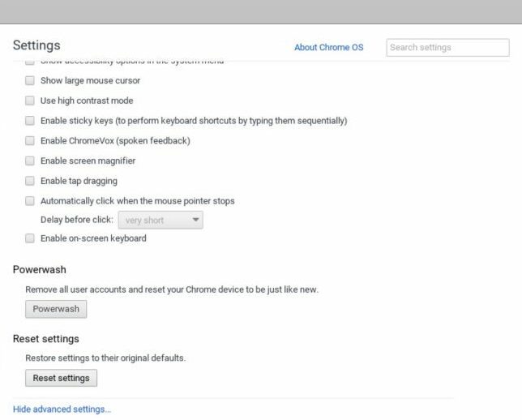Open the Delay before click dropdown

(160, 220)
